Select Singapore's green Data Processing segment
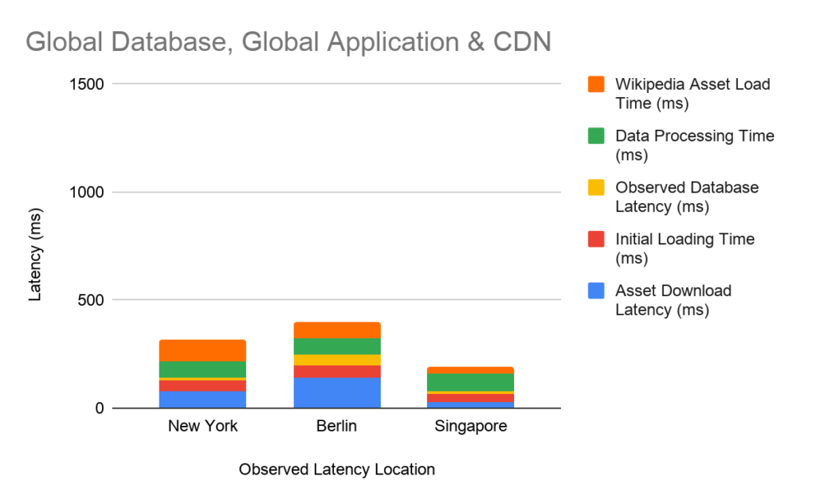The image size is (816, 504). (x=470, y=382)
